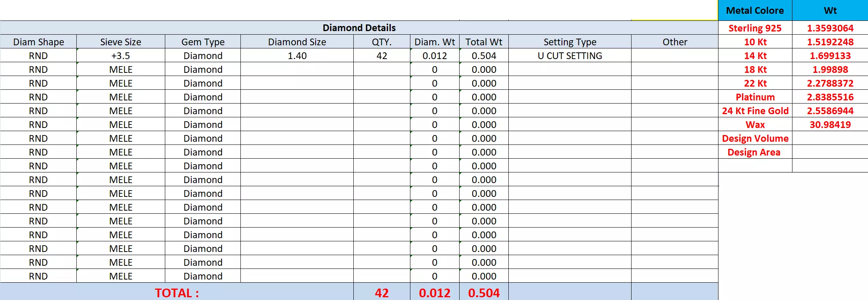Select the 2.5586944 weight cell

point(830,111)
